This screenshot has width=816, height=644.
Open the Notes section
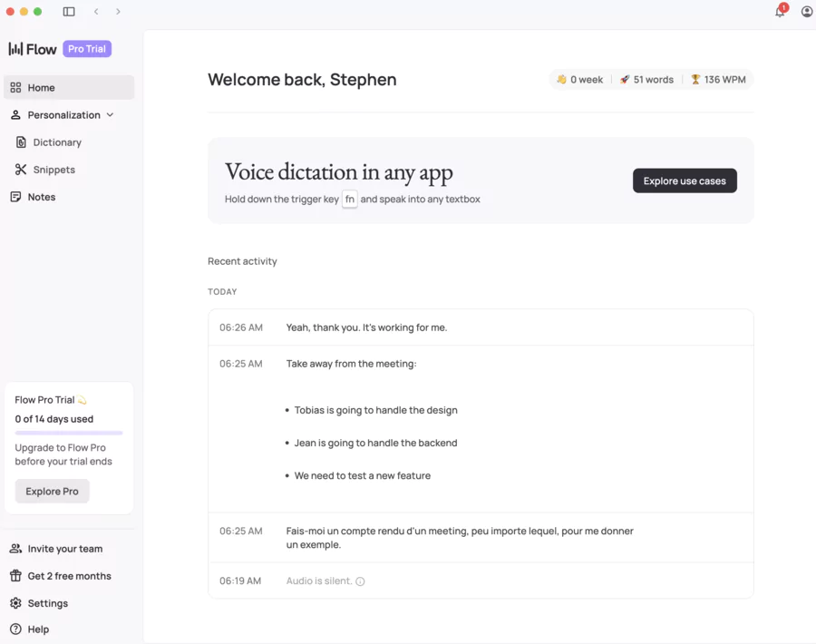(40, 197)
